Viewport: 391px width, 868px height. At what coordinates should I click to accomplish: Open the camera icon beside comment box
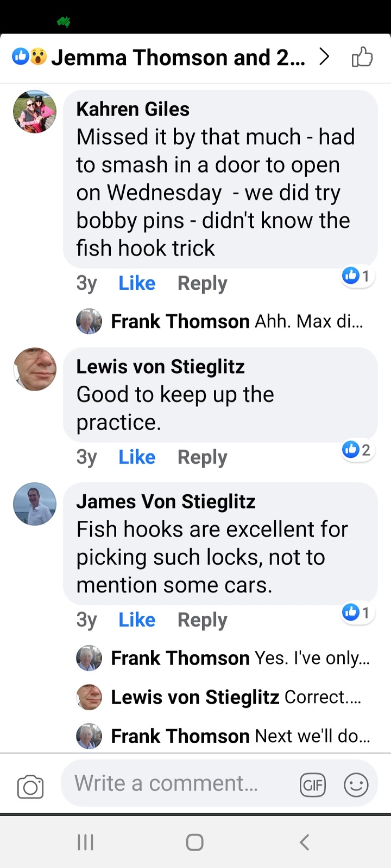tap(30, 787)
